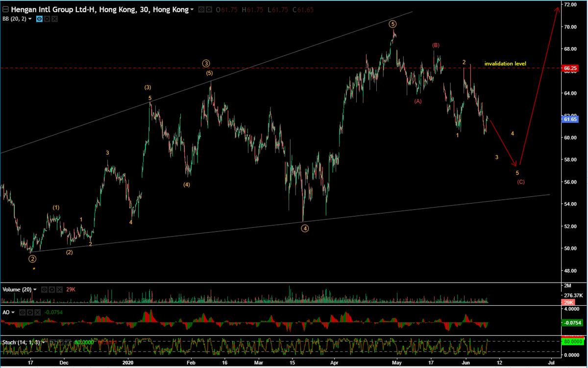Click the yellow invalidation level label
The width and height of the screenshot is (588, 368).
point(505,63)
